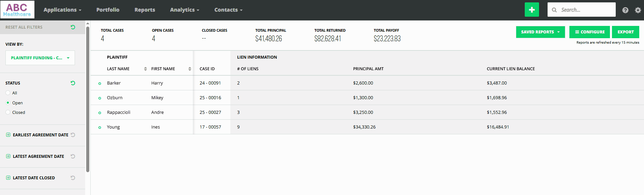The image size is (644, 195).
Task: Select the Open status radio button
Action: pos(8,103)
